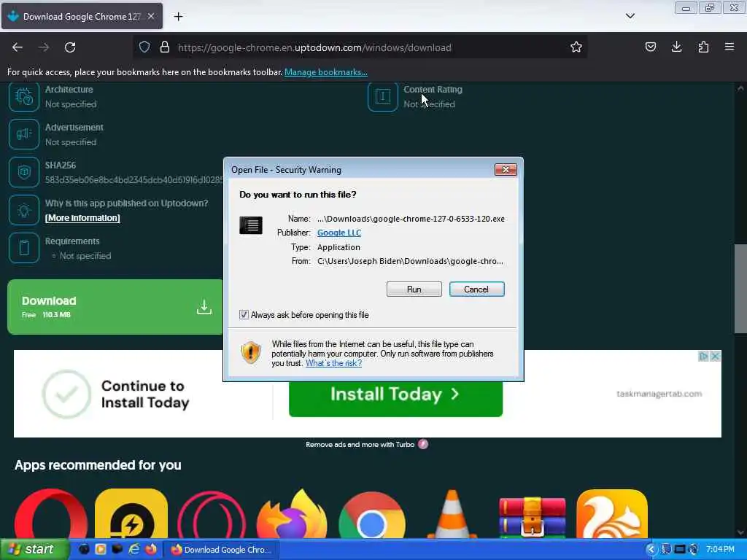The width and height of the screenshot is (747, 560).
Task: Click the taskbar clock showing 7:04 PM
Action: click(x=720, y=550)
